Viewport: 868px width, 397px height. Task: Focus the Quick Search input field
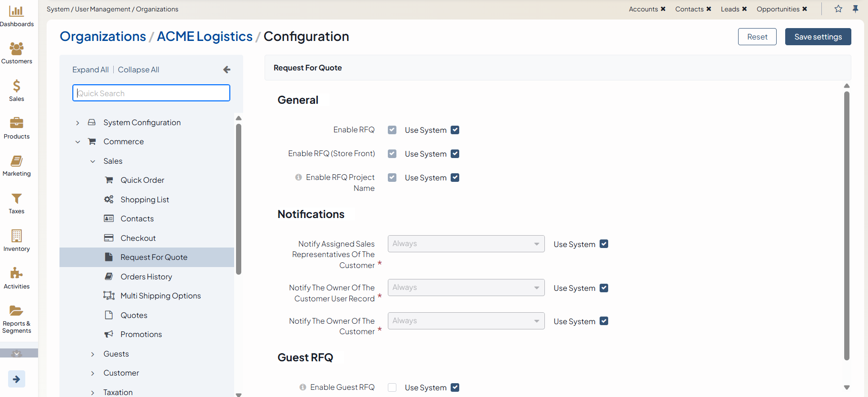point(151,93)
